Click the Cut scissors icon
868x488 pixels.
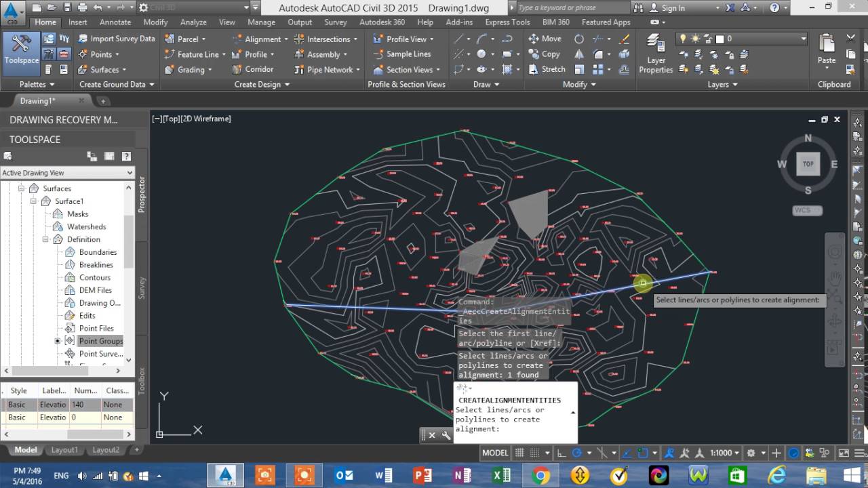pyautogui.click(x=851, y=39)
